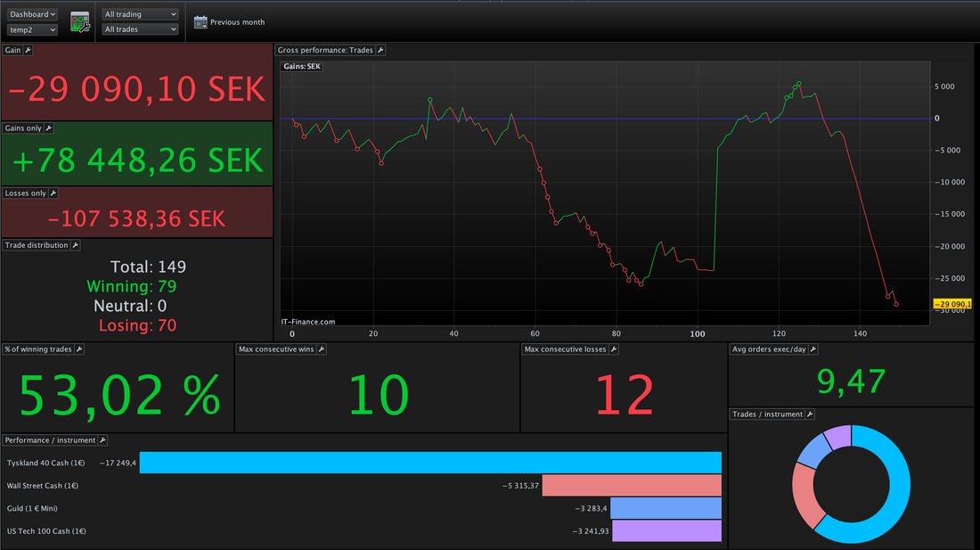The image size is (980, 550).
Task: Open Avg orders exec/day wrench settings
Action: click(x=813, y=349)
